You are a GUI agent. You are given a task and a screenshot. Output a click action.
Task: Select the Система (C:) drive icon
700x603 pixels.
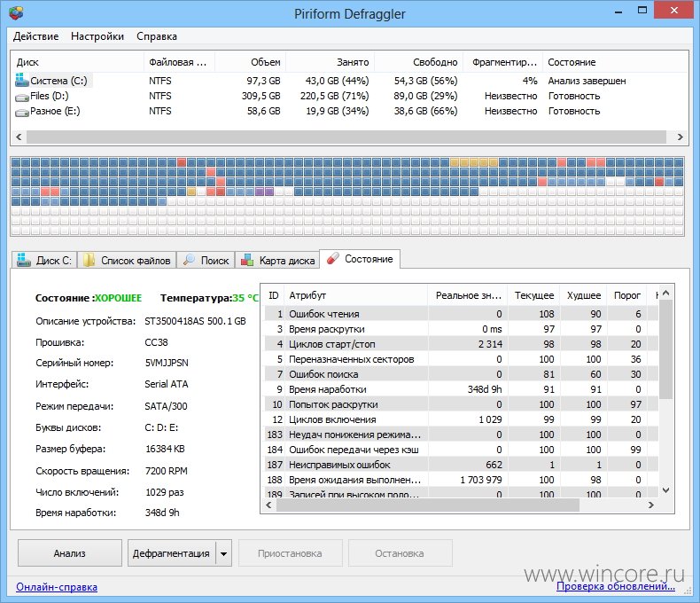(x=21, y=80)
